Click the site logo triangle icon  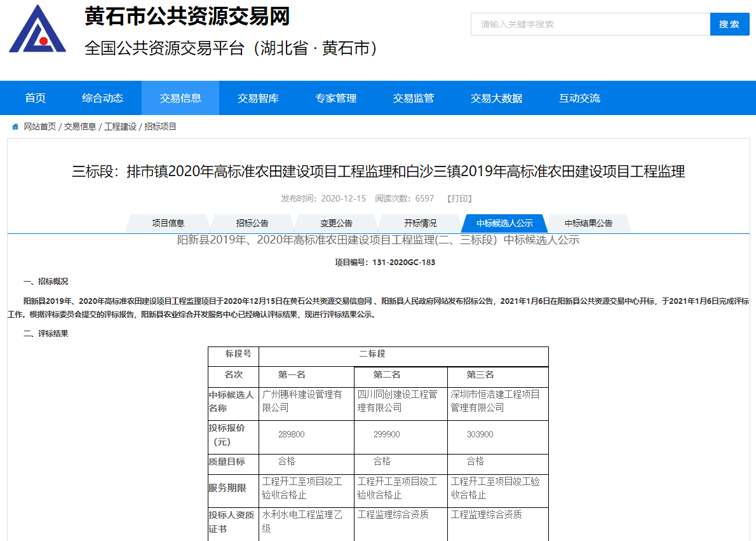tap(37, 29)
